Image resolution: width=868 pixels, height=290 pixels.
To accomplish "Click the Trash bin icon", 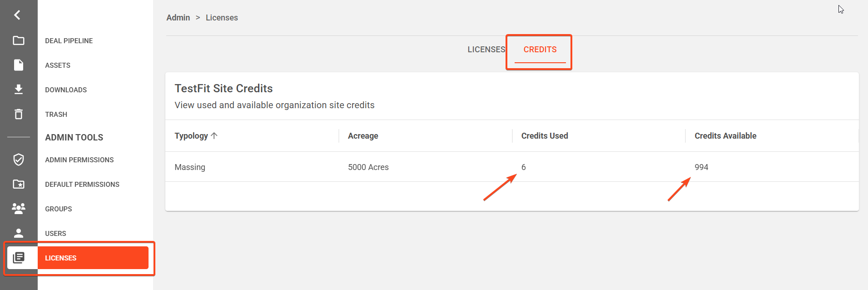I will click(19, 114).
